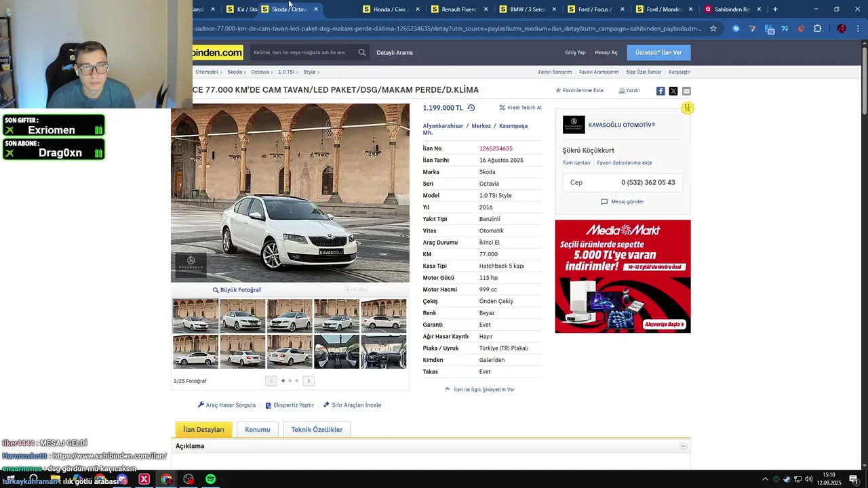The image size is (868, 488).
Task: Select the İlan Detayları tab
Action: (x=203, y=430)
